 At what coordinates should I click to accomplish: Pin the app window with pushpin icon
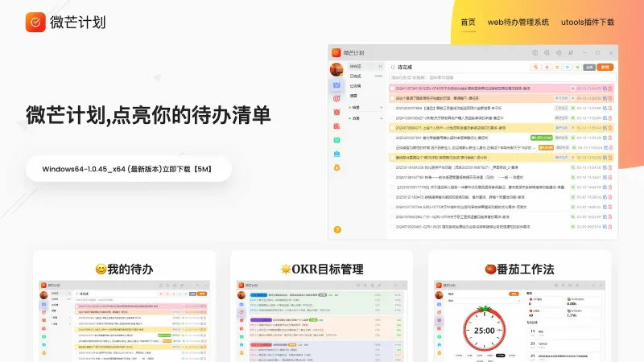(570, 52)
